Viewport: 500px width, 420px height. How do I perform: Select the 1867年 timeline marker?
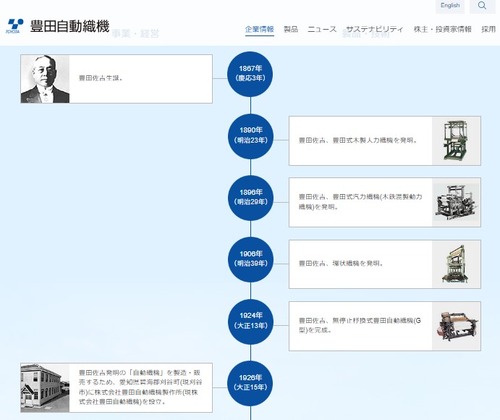[x=250, y=74]
